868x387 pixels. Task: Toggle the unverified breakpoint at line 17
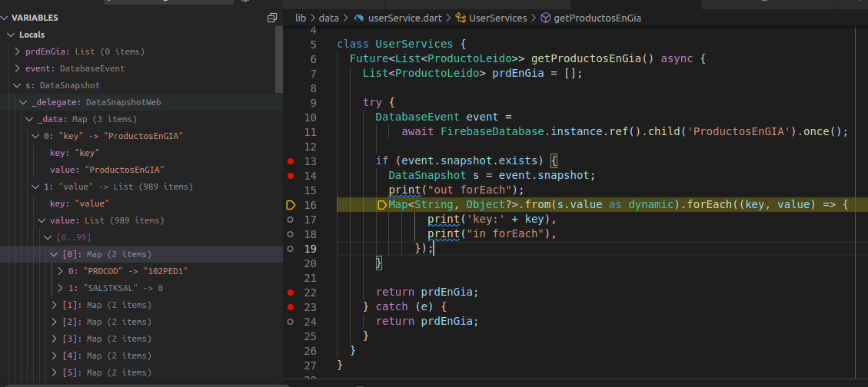[x=291, y=220]
